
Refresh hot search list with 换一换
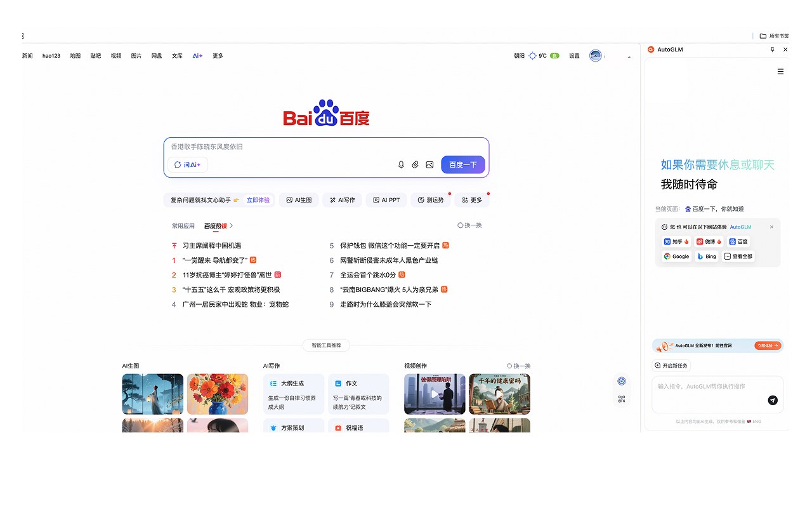tap(469, 225)
